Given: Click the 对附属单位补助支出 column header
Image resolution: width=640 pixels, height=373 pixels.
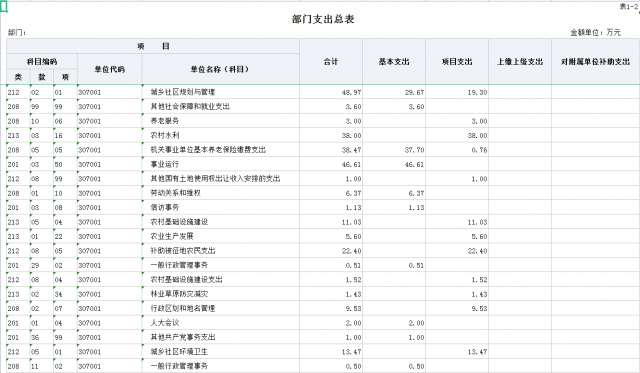Looking at the screenshot, I should 595,62.
